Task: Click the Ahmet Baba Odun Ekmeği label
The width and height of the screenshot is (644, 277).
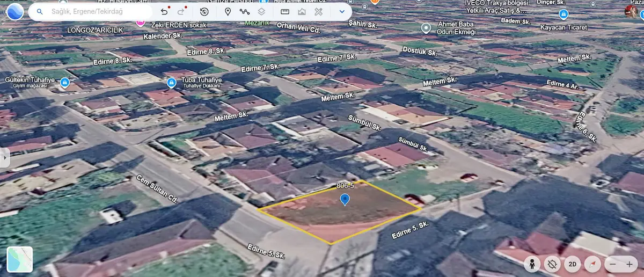Action: click(x=455, y=28)
